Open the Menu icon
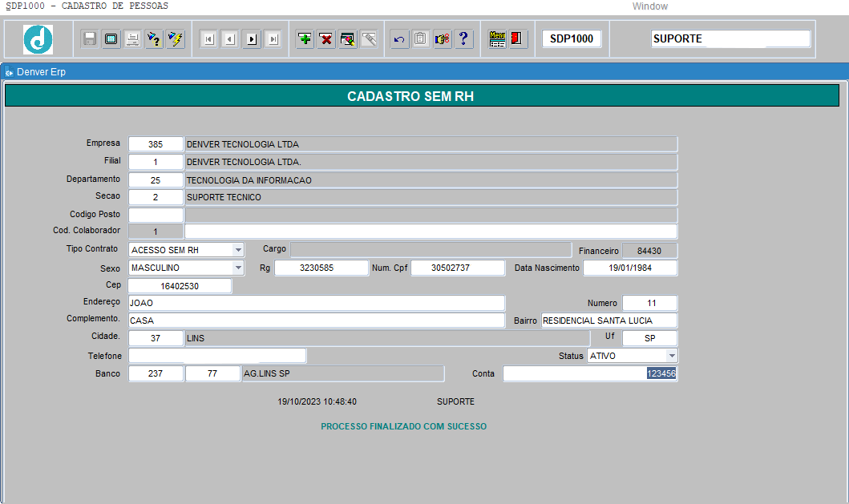The width and height of the screenshot is (849, 504). point(497,39)
